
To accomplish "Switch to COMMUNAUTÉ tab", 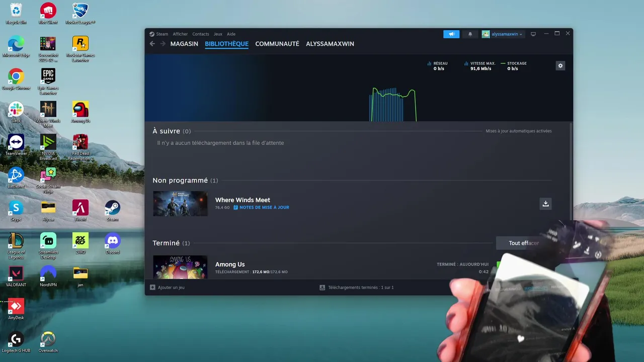I will (277, 44).
